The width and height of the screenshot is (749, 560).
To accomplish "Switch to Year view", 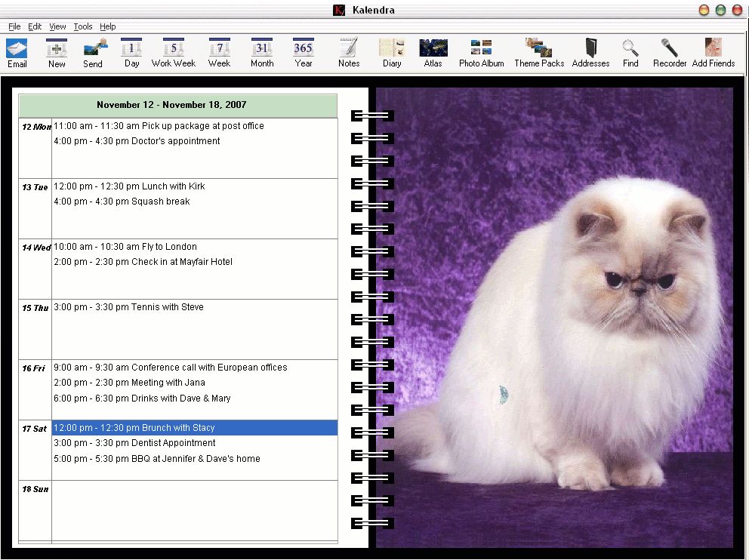I will [x=304, y=53].
